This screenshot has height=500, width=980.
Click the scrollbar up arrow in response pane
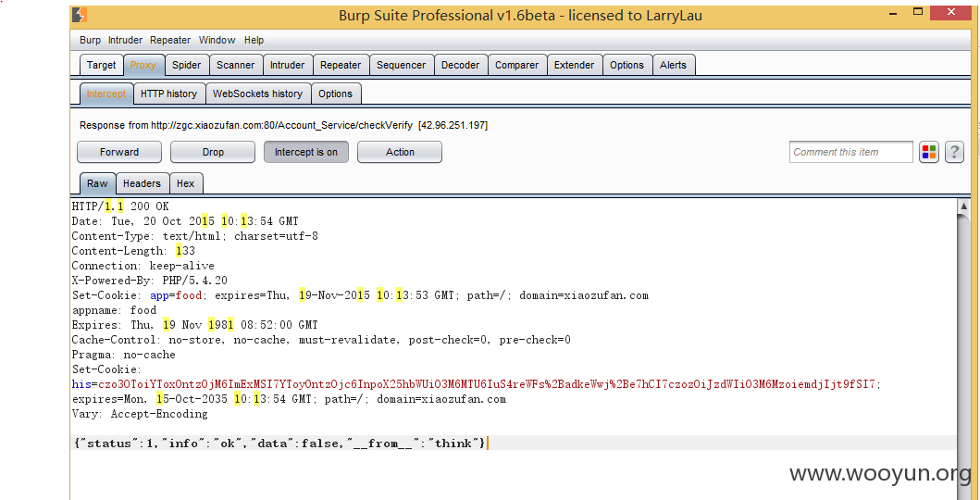[963, 206]
